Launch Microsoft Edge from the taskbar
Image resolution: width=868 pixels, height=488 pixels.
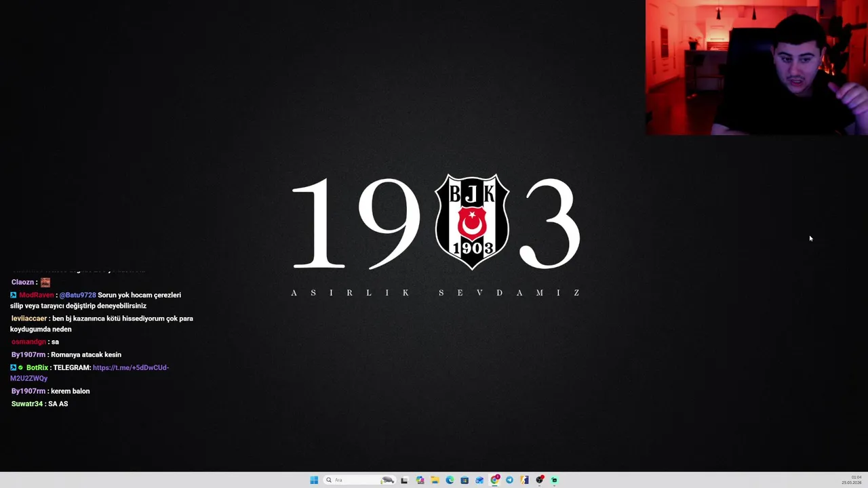[x=450, y=480]
